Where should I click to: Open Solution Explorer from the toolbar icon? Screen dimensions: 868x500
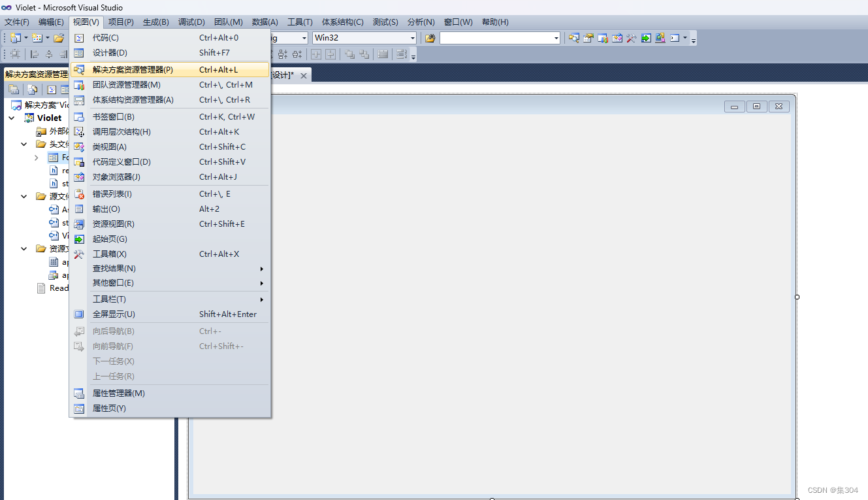click(573, 38)
